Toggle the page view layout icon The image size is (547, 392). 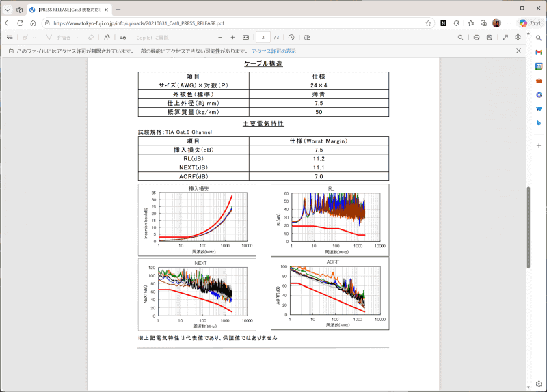pos(307,38)
